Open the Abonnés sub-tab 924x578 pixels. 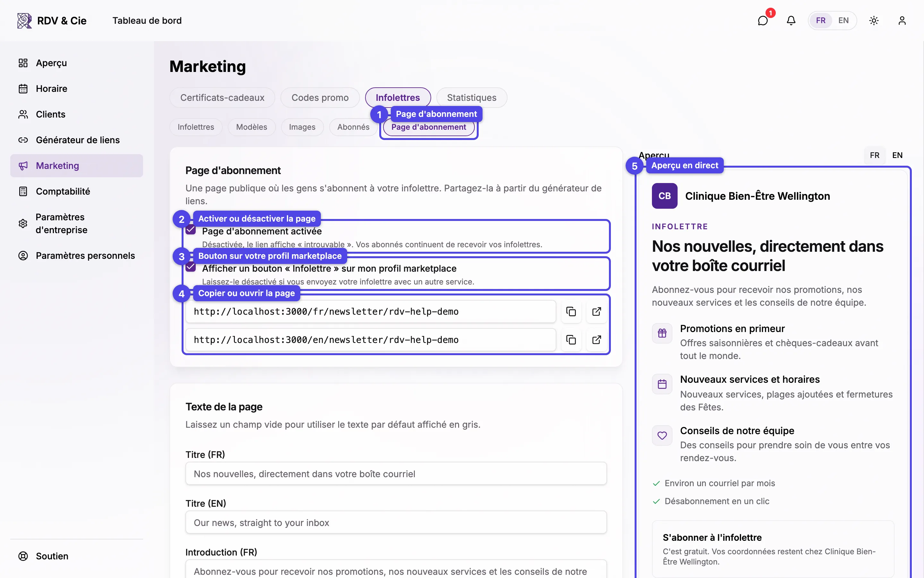coord(353,127)
